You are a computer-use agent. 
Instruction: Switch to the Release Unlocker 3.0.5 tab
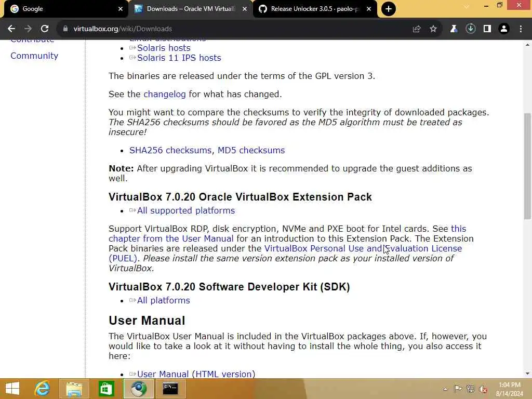point(314,9)
